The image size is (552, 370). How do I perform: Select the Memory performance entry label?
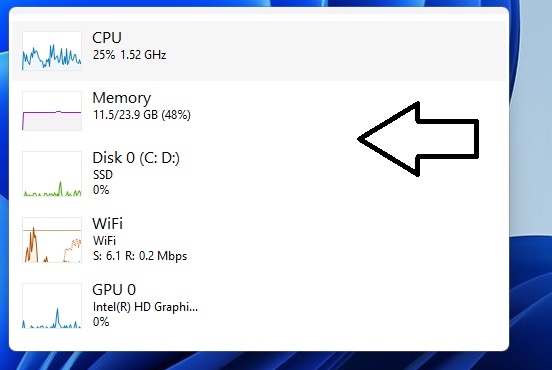(121, 98)
